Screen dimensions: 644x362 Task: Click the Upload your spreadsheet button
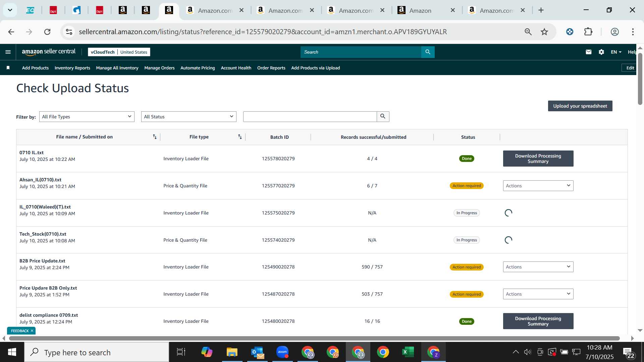[x=580, y=106]
